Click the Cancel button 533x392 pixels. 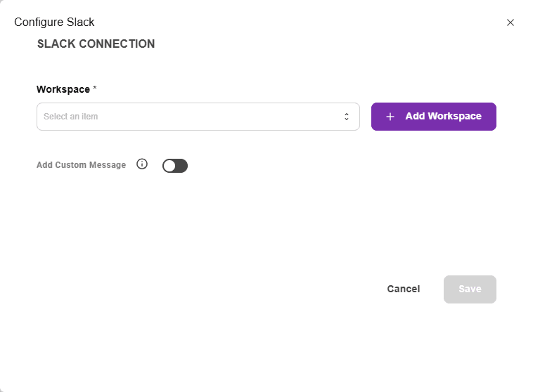click(404, 289)
